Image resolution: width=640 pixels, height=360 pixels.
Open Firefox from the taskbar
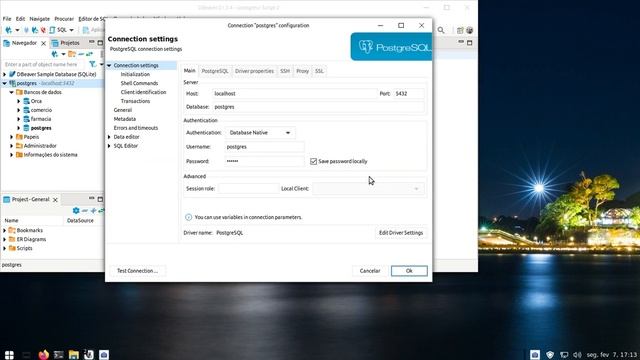pyautogui.click(x=43, y=354)
